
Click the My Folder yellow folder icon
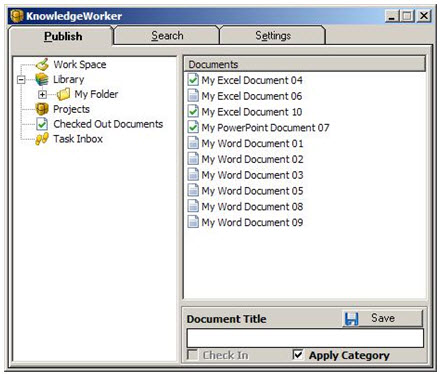point(63,94)
